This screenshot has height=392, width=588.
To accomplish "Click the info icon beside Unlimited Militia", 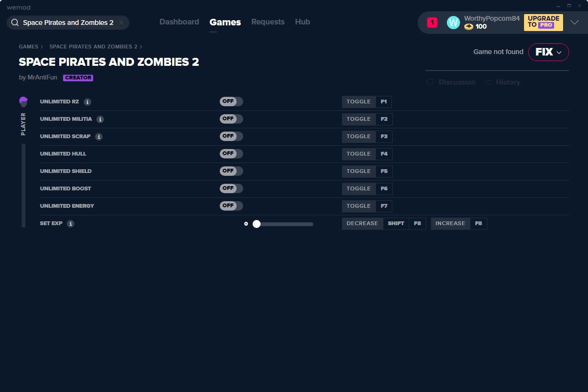I will point(100,119).
